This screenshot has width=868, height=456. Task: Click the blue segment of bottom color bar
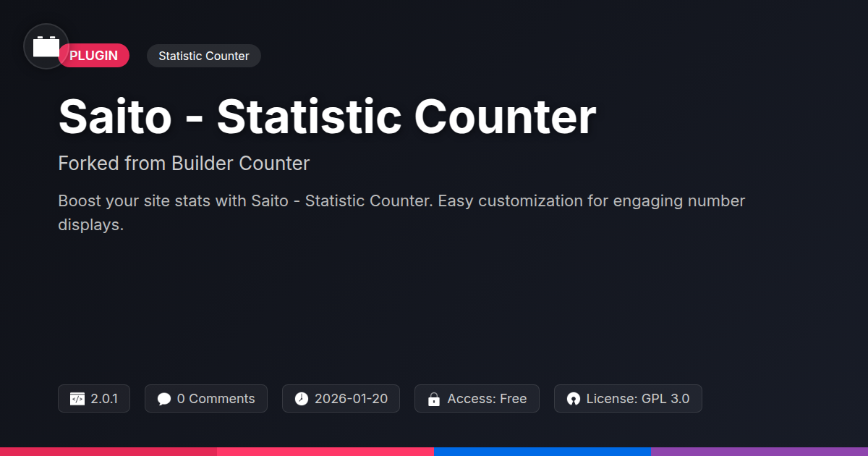542,452
